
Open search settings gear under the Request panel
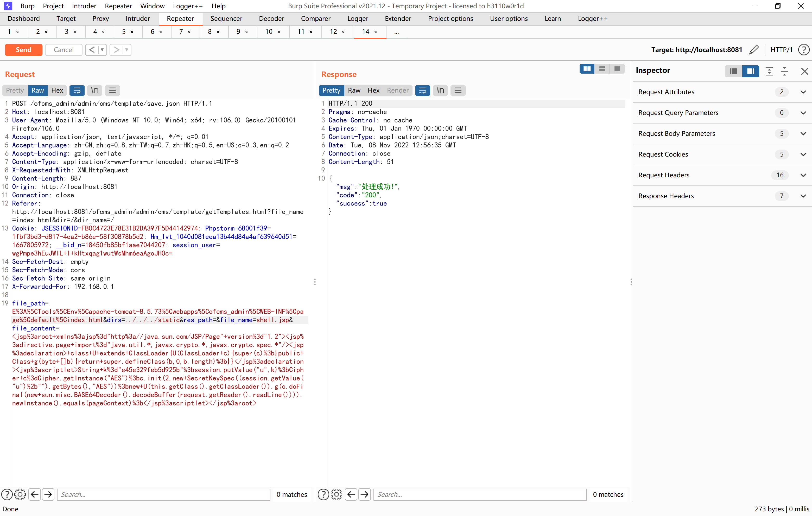click(20, 494)
